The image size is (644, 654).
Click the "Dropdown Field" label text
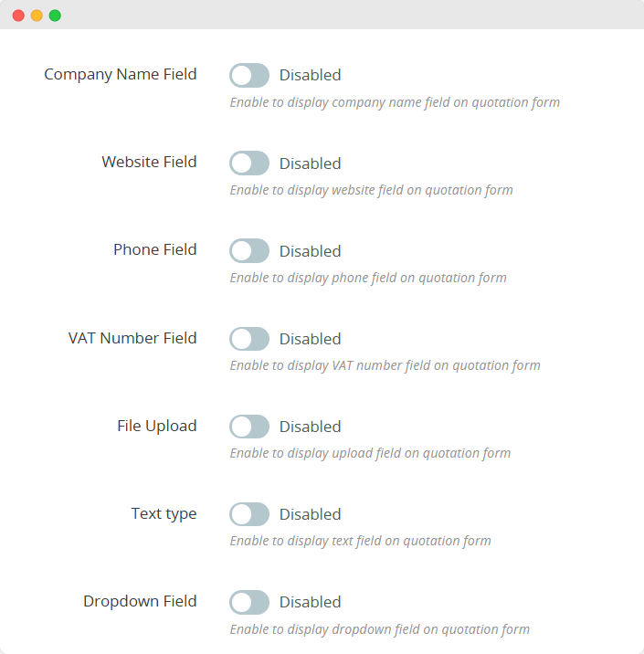(x=140, y=601)
